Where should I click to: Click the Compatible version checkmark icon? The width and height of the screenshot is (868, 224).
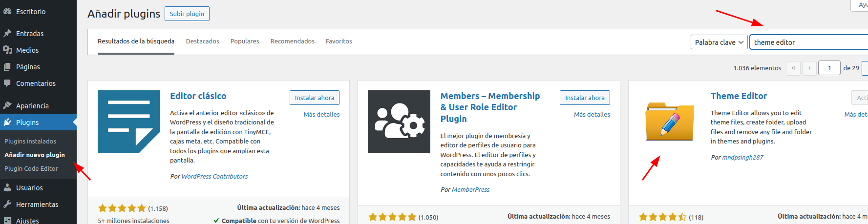click(216, 221)
